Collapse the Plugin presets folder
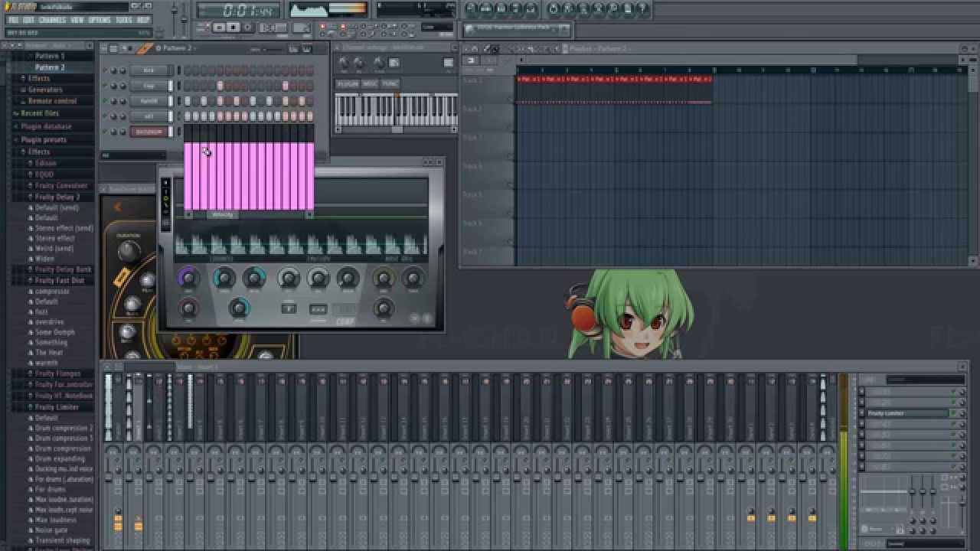 point(44,140)
